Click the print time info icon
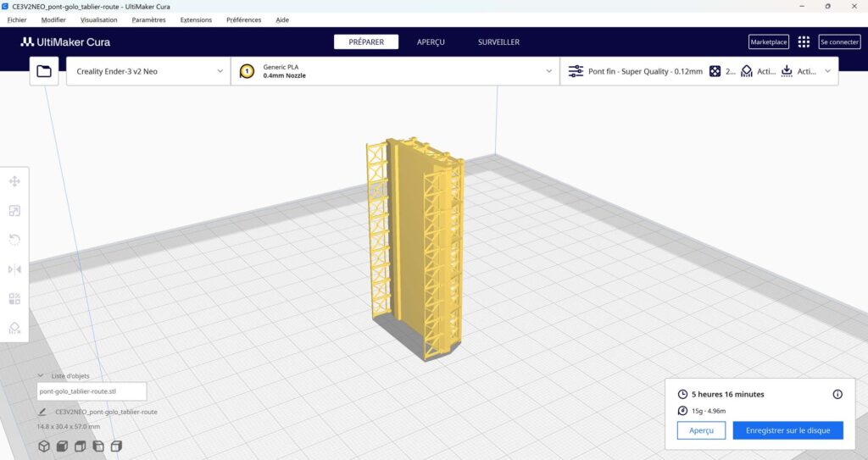868x460 pixels. point(837,394)
